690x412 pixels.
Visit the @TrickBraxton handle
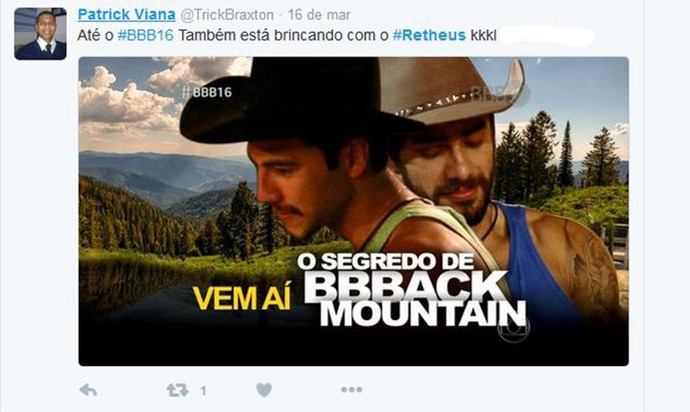pos(227,15)
